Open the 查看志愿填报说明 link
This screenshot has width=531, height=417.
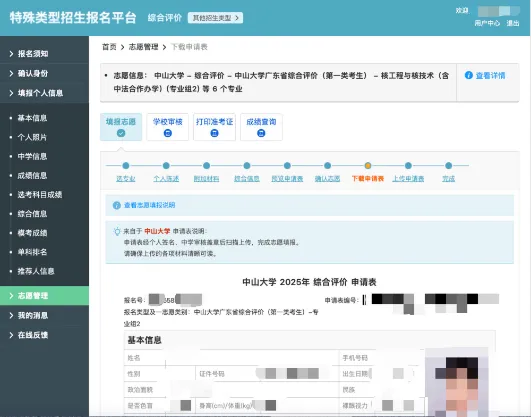149,205
